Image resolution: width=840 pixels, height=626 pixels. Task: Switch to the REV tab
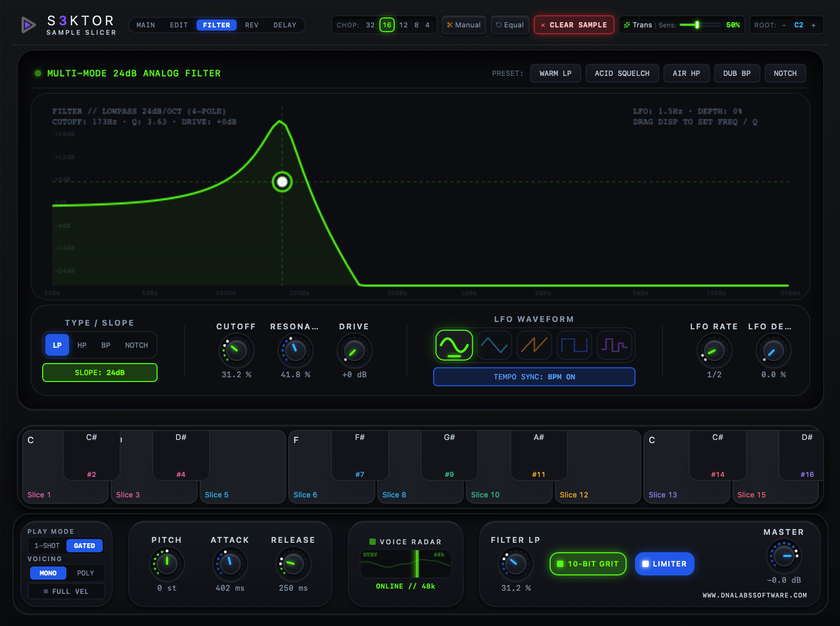coord(252,25)
